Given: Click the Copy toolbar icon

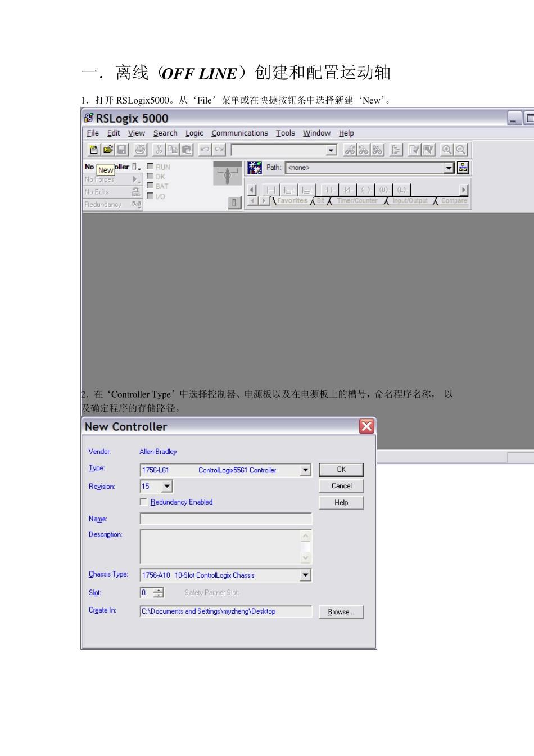Looking at the screenshot, I should click(x=173, y=150).
